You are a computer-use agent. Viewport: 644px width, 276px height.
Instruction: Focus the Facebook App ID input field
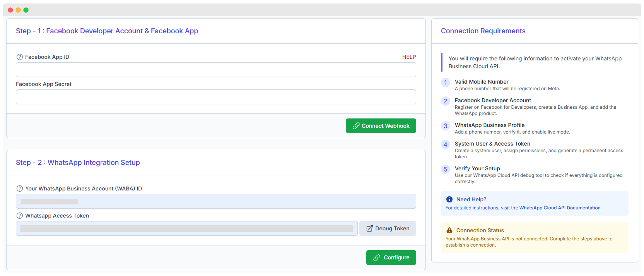click(x=216, y=70)
